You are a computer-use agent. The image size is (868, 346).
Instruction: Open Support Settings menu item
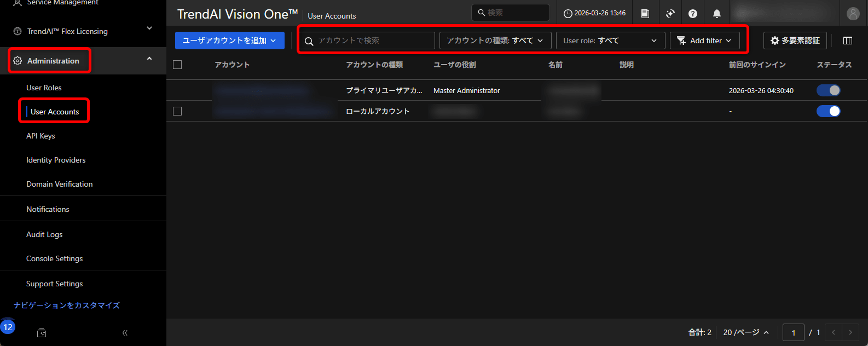[55, 284]
